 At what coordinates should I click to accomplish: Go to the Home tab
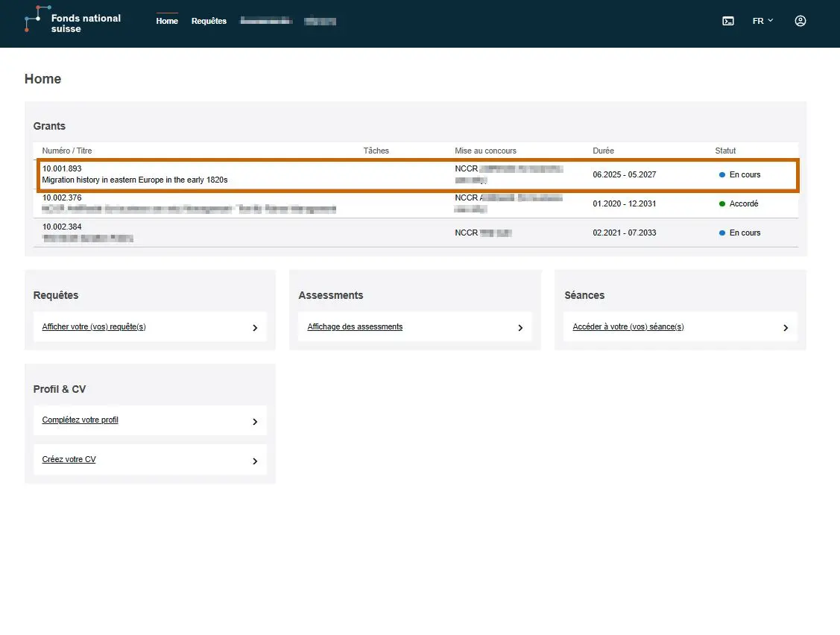click(167, 21)
